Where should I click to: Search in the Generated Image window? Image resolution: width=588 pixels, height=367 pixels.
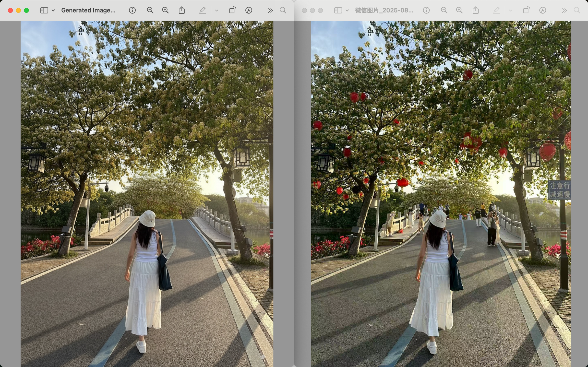[283, 10]
